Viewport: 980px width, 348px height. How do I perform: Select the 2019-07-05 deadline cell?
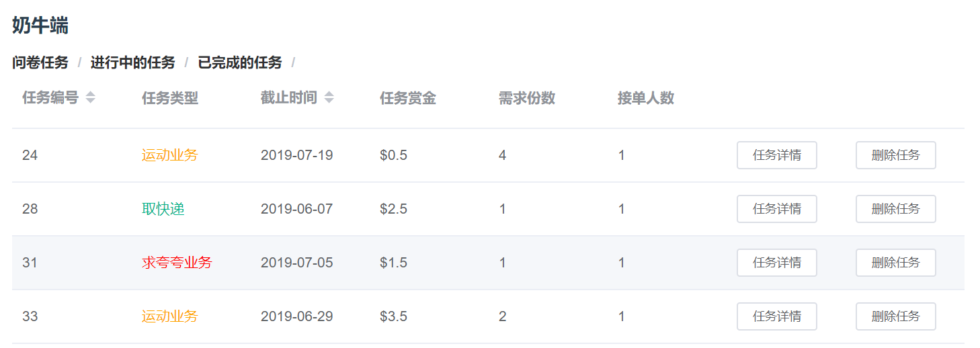pos(296,263)
